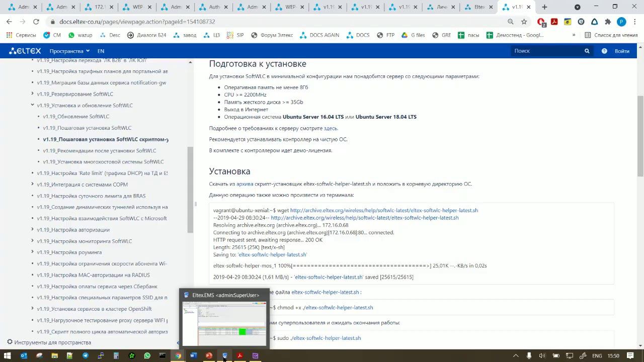Switch to the 172 browser tab
This screenshot has width=644, height=362.
point(100,7)
